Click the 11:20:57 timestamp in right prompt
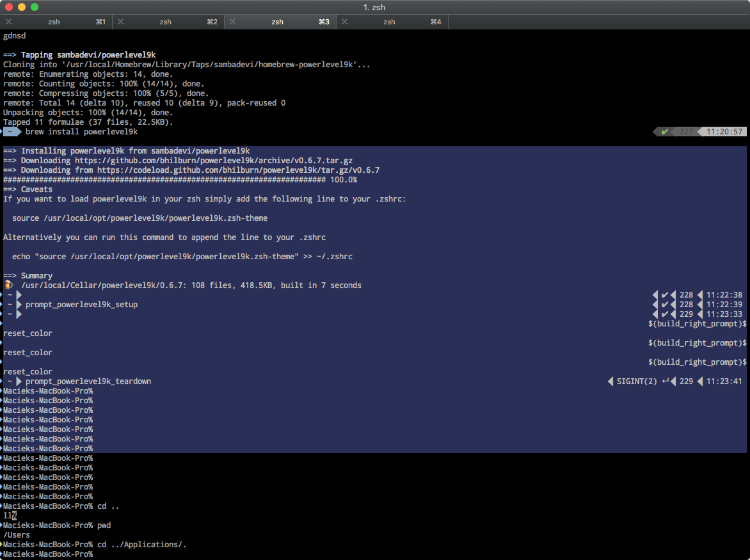Screen dimensions: 750x560 [x=724, y=132]
